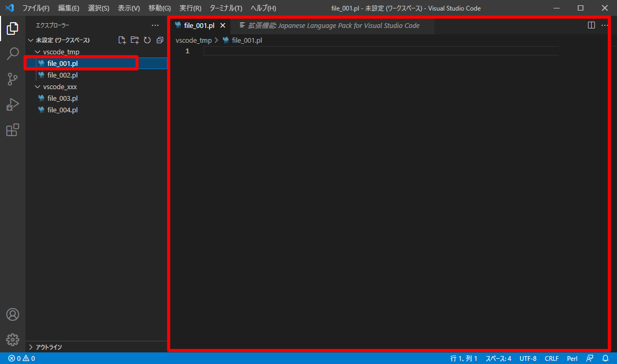Image resolution: width=617 pixels, height=364 pixels.
Task: Open the Source Control view
Action: coord(13,79)
